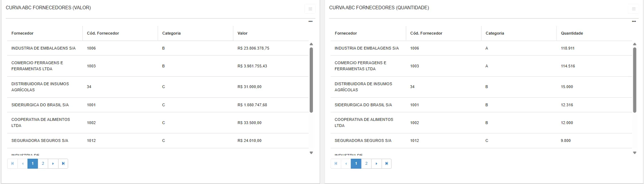Sort by Valor column header

pos(243,33)
